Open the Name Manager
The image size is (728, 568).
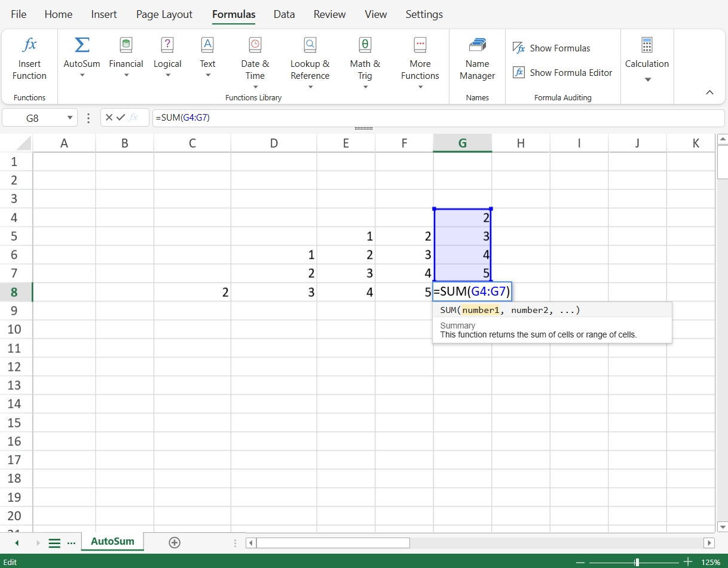[477, 45]
